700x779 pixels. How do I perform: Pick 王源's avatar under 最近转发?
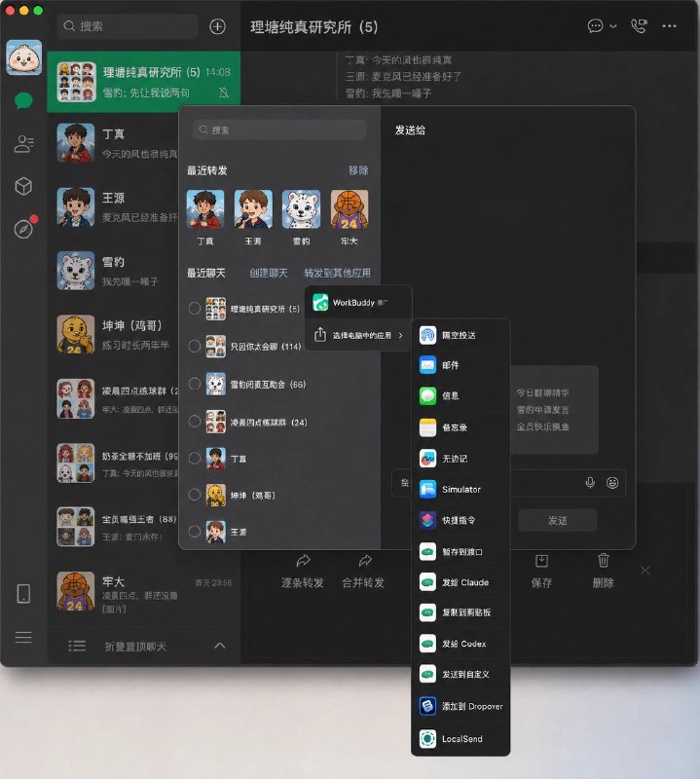coord(253,209)
